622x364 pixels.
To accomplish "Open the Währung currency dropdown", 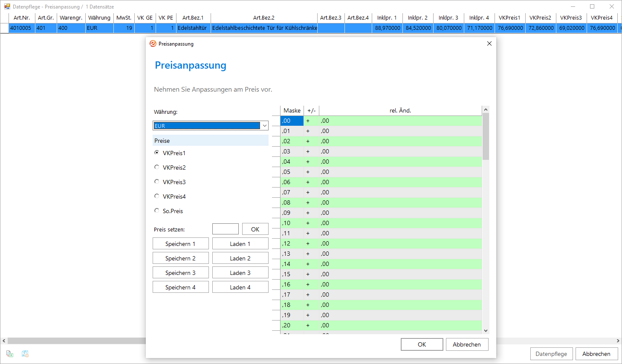I will coord(264,126).
